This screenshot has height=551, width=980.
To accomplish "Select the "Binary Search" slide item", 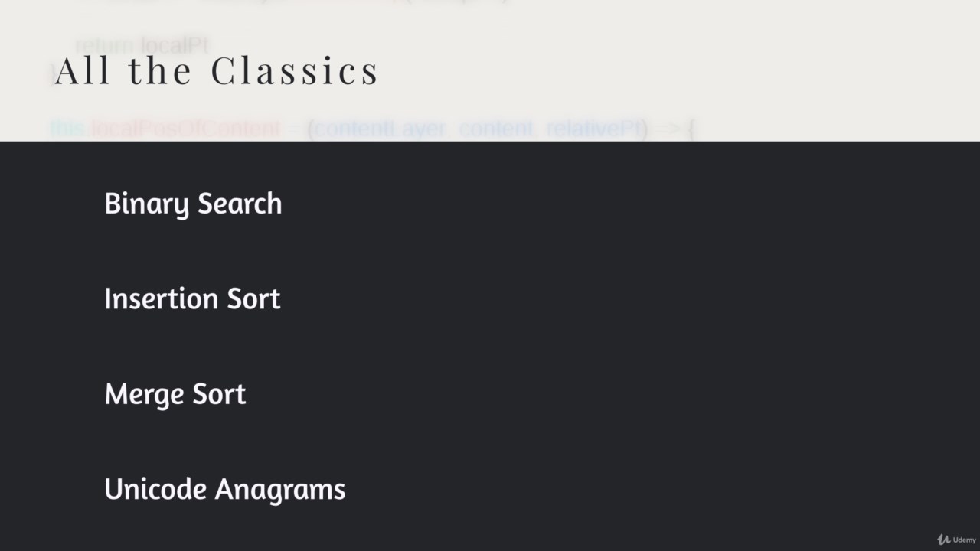I will (193, 204).
